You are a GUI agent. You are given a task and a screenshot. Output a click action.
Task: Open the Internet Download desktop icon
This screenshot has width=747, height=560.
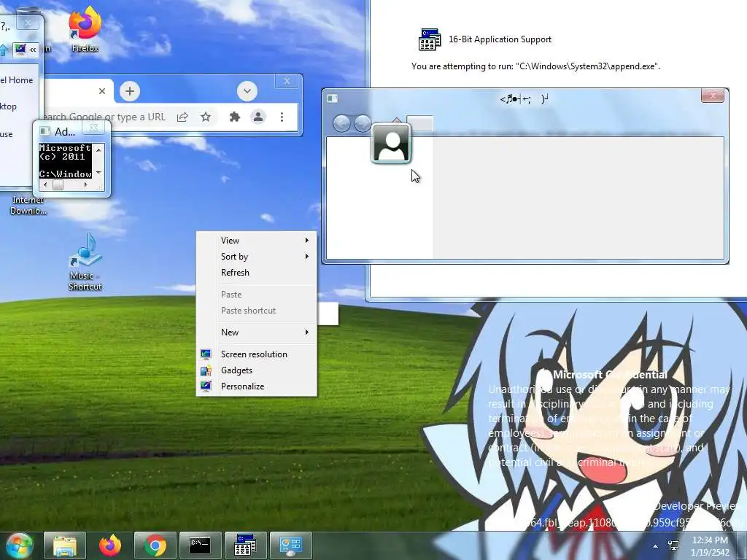[x=28, y=205]
